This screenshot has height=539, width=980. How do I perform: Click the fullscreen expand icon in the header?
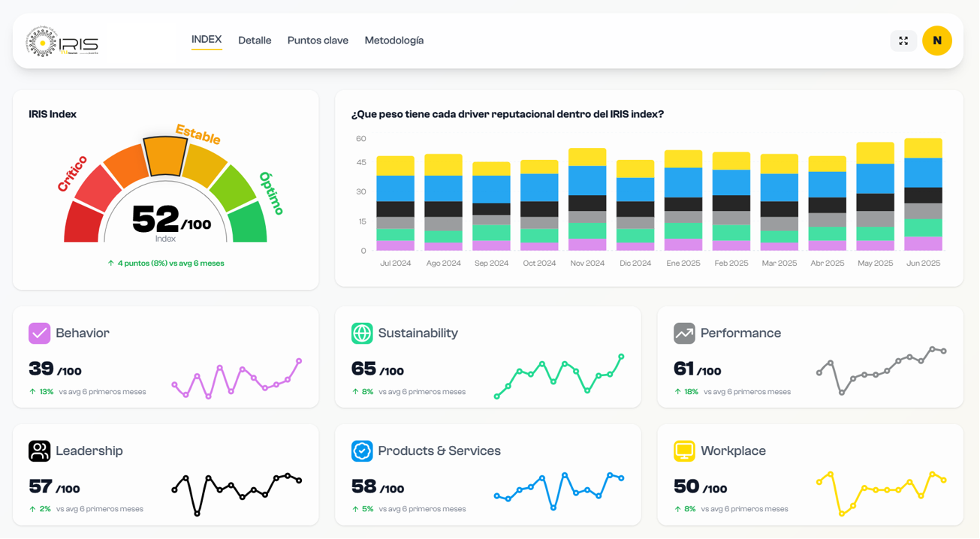point(903,41)
